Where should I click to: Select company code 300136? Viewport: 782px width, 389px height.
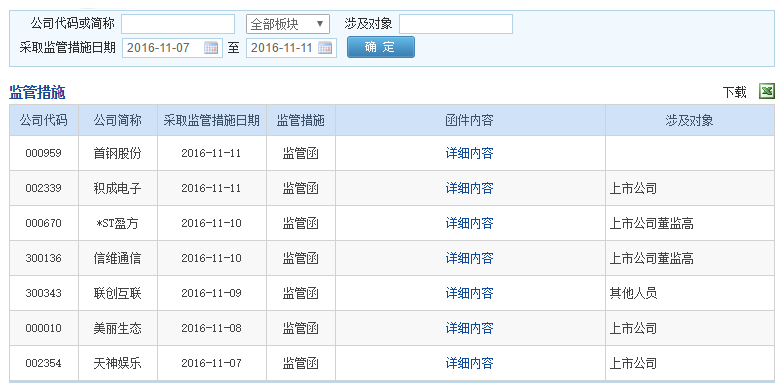click(x=43, y=258)
